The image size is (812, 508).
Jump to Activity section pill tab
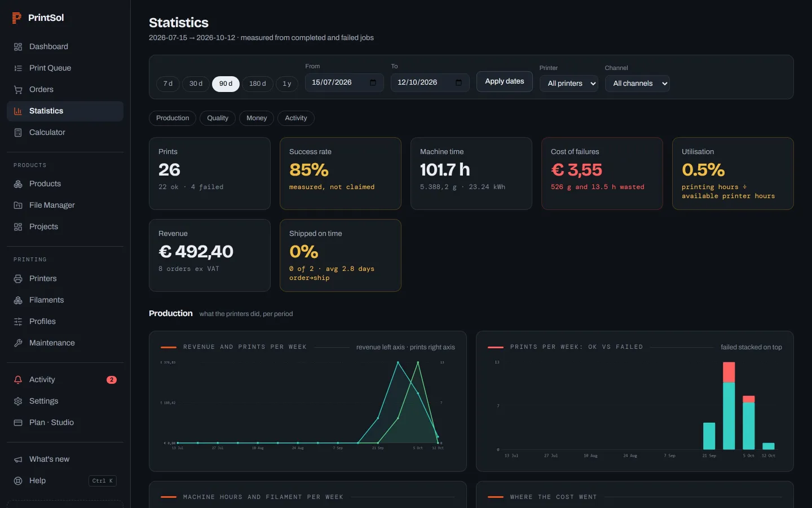pos(296,118)
